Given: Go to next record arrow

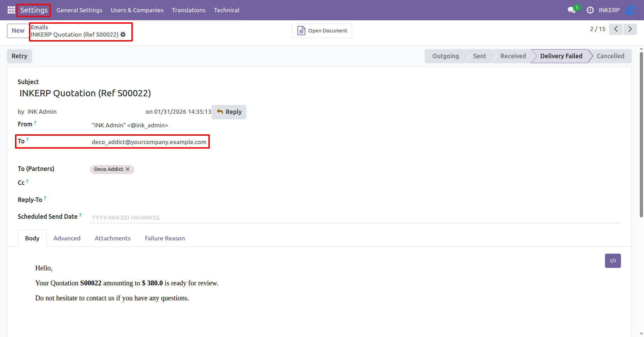Looking at the screenshot, I should tap(630, 29).
